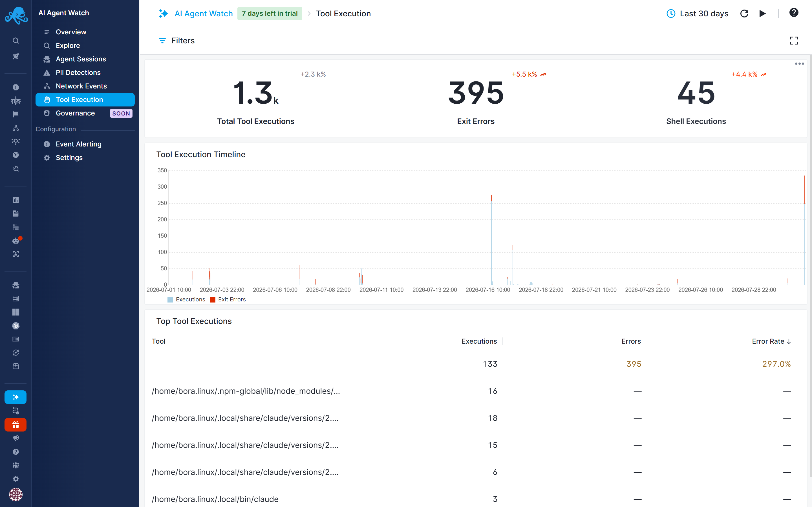812x507 pixels.
Task: Click the octopus logo in the sidebar
Action: [x=16, y=15]
